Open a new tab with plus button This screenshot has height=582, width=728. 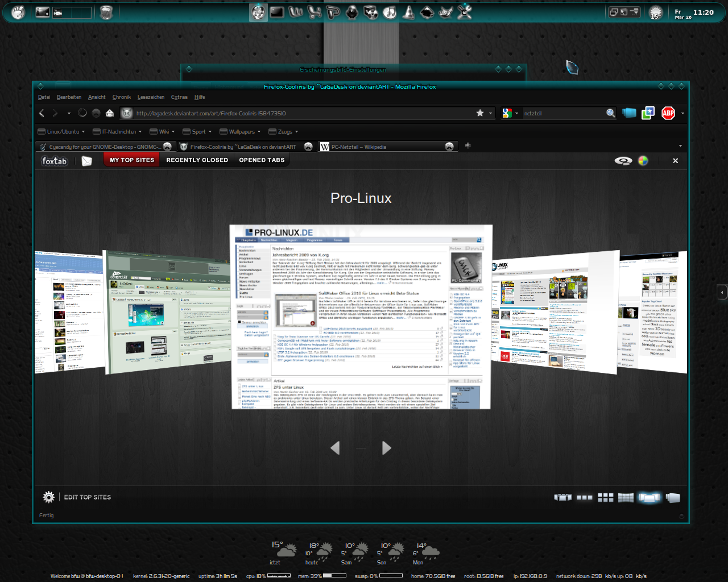click(x=468, y=145)
